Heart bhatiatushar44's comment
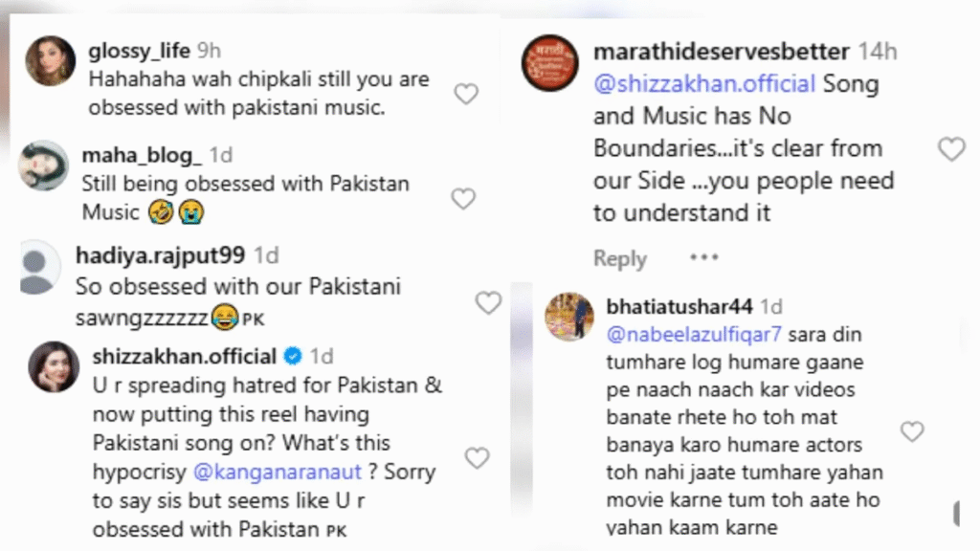The height and width of the screenshot is (551, 980). (x=912, y=431)
